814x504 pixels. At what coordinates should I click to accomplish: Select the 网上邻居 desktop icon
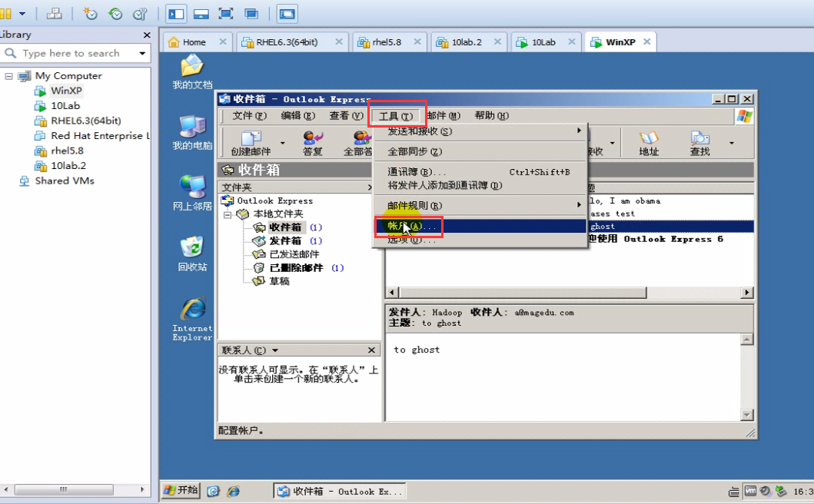click(x=192, y=194)
